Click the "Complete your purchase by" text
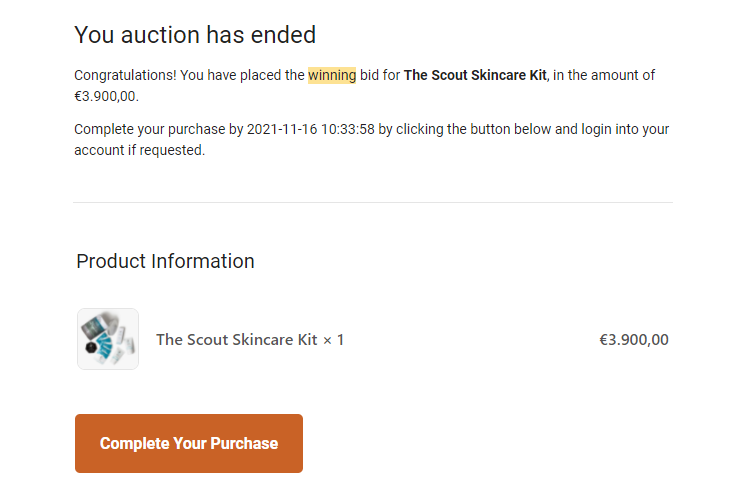The width and height of the screenshot is (756, 478). tap(156, 130)
